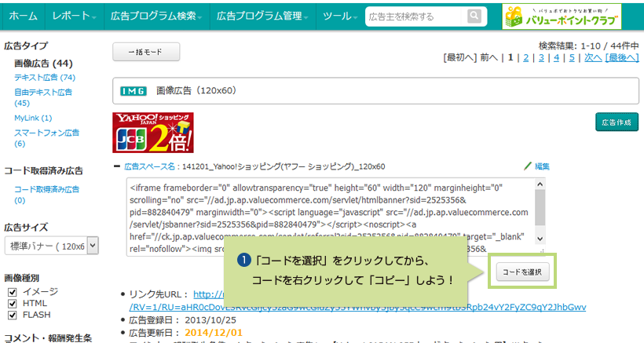Click the 広告作成 button
The height and width of the screenshot is (343, 644).
click(x=617, y=122)
